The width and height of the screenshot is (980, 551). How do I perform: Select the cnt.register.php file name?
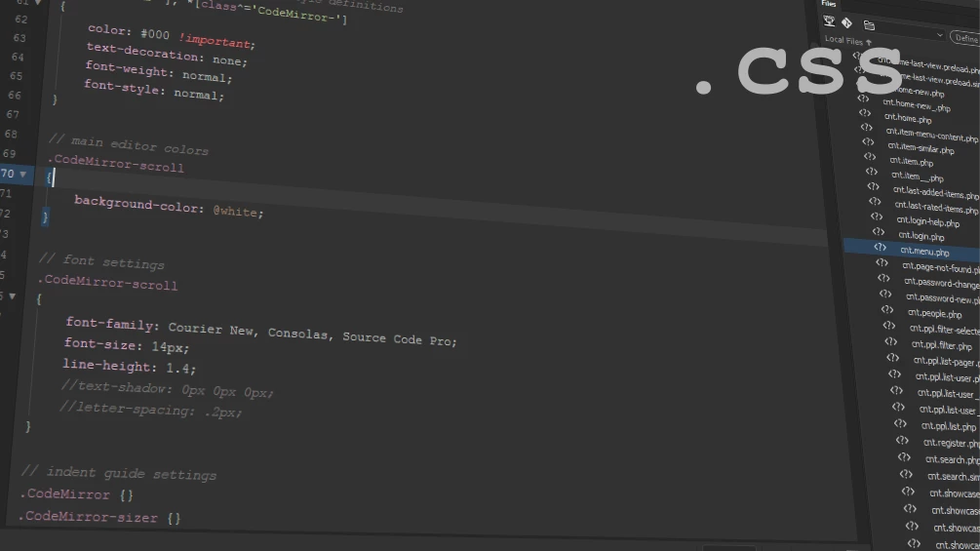(x=952, y=443)
